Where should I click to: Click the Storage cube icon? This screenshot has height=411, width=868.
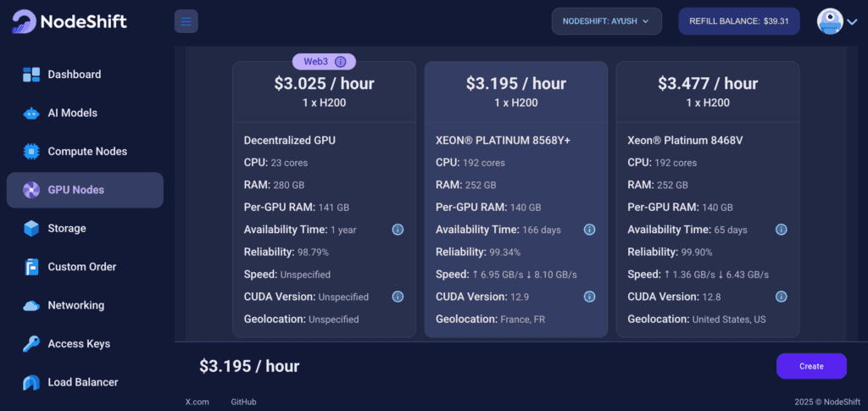pyautogui.click(x=31, y=229)
